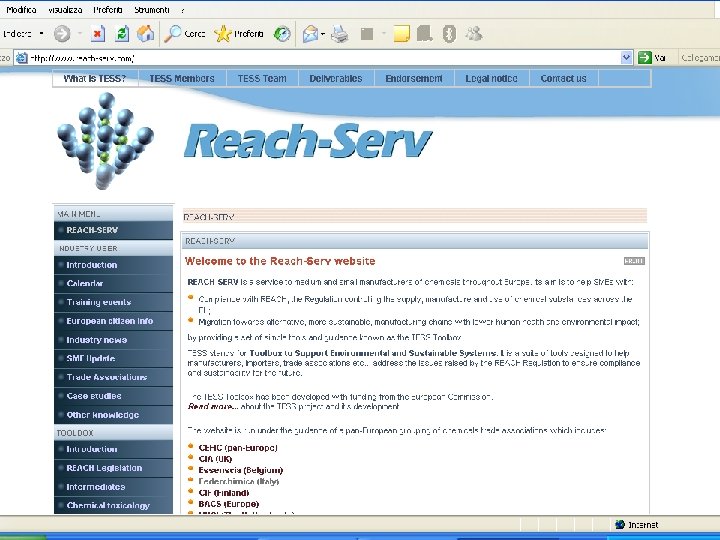Click the Forward navigation arrow icon

pos(62,34)
